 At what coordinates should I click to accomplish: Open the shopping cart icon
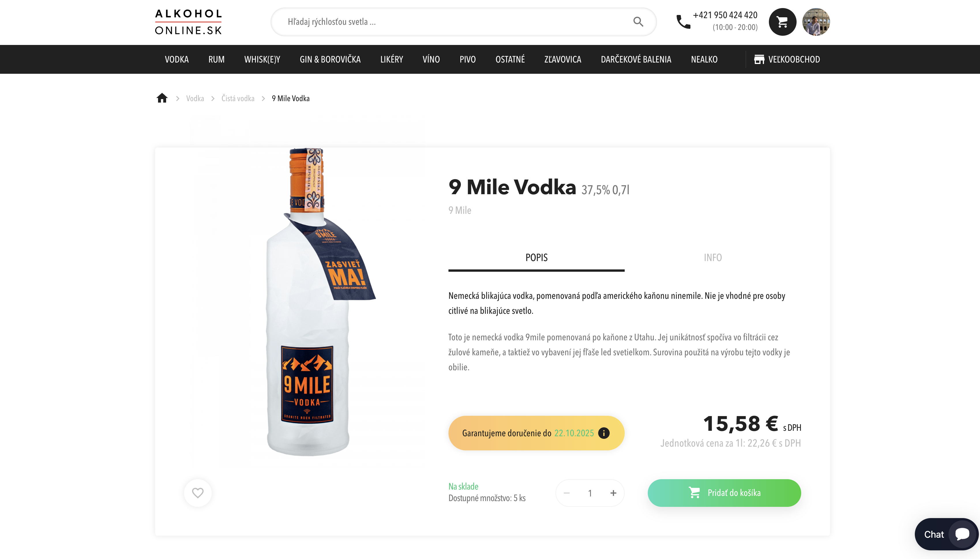(x=782, y=22)
